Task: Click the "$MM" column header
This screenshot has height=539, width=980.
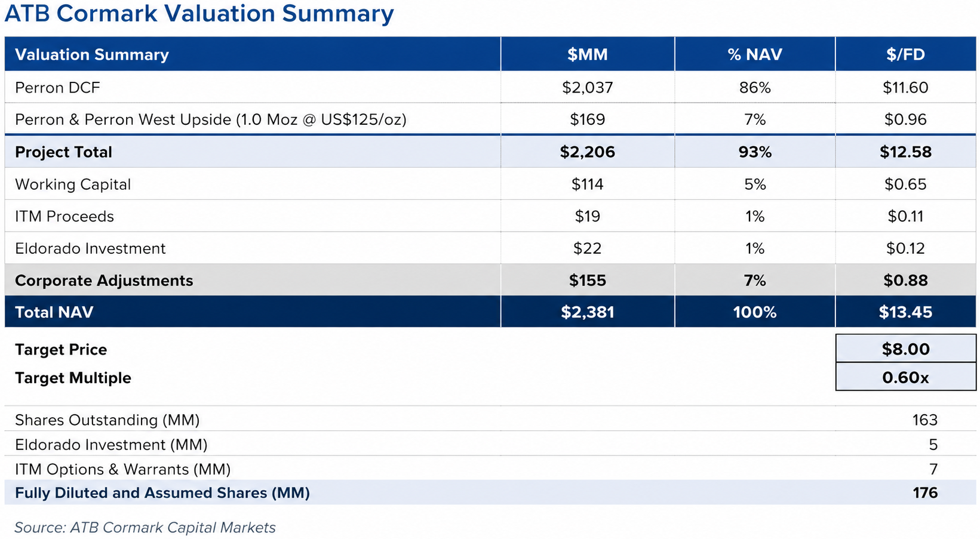Action: point(588,54)
